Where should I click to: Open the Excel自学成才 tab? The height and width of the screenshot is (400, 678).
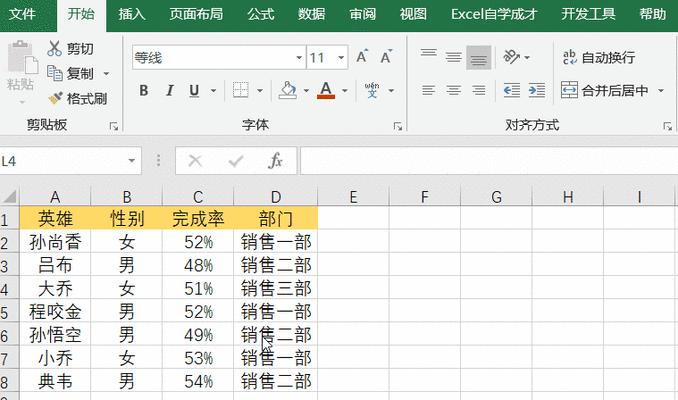click(494, 14)
